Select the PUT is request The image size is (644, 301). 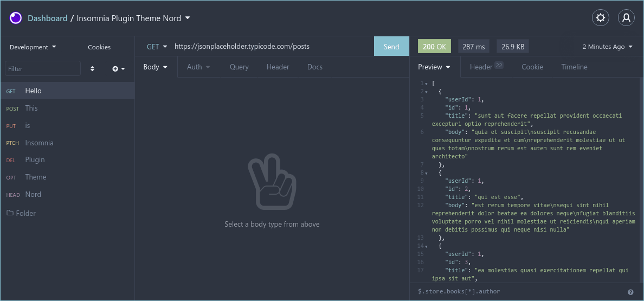(67, 125)
